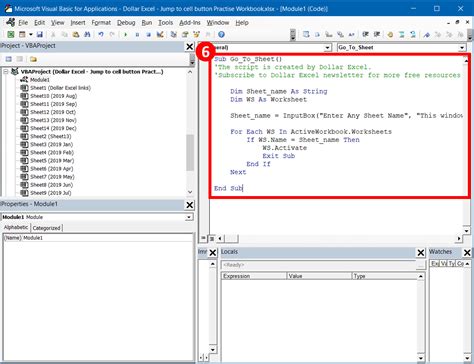The width and height of the screenshot is (474, 364).
Task: Open the Object dropdown above the code window
Action: tap(327, 48)
